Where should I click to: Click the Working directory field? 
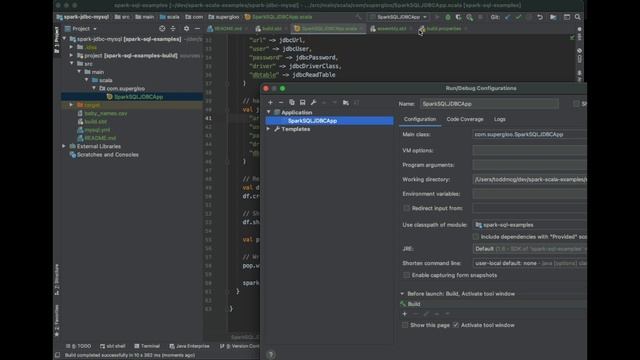[x=530, y=180]
